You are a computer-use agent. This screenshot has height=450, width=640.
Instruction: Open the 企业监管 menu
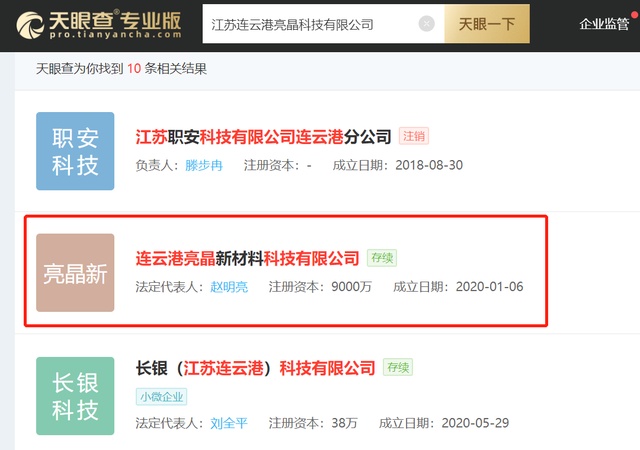tap(610, 24)
